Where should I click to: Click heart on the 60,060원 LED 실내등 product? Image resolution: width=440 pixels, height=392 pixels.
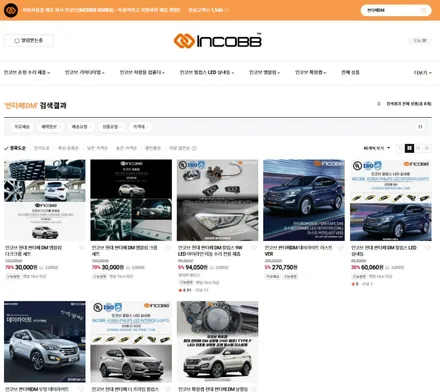point(427,248)
